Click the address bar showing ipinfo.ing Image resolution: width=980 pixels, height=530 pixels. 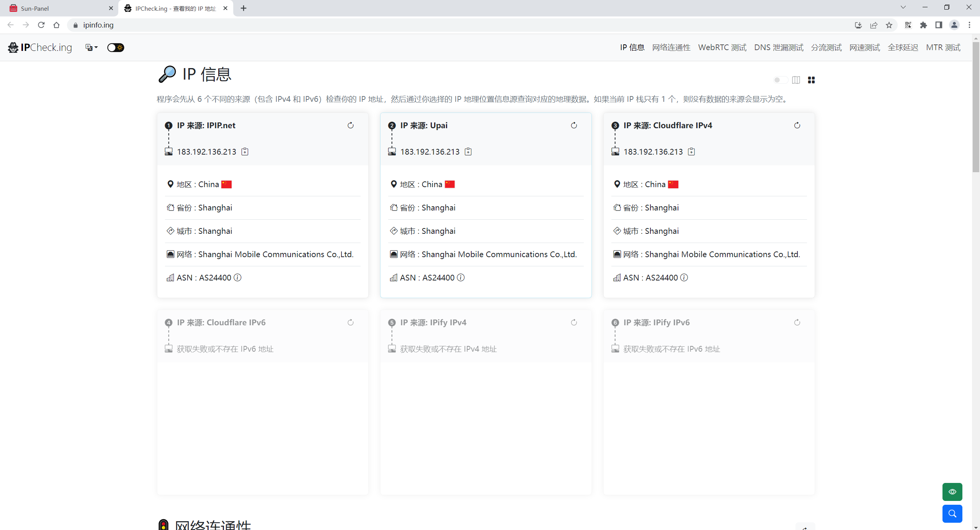[459, 25]
